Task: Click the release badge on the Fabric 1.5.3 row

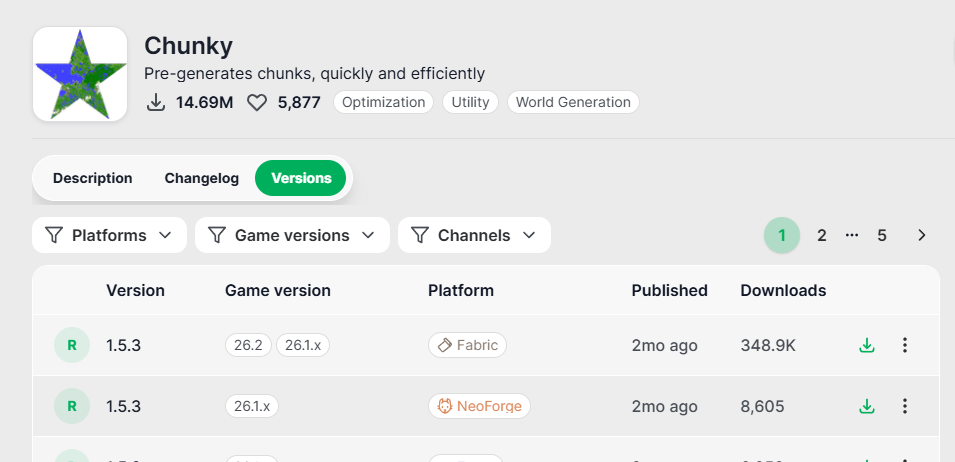Action: click(x=72, y=345)
